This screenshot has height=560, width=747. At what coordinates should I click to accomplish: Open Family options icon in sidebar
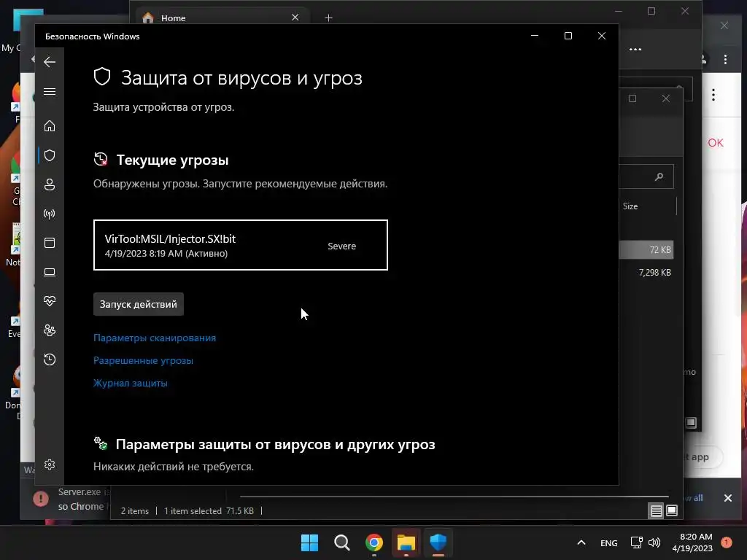(x=50, y=330)
